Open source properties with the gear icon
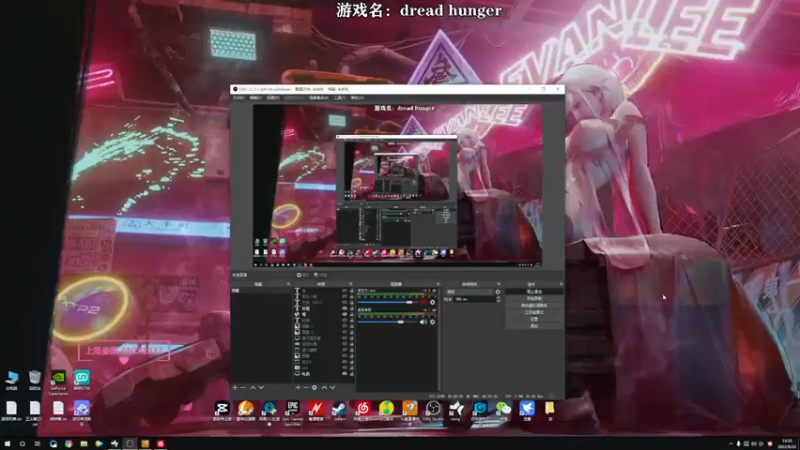800x450 pixels. (x=314, y=387)
